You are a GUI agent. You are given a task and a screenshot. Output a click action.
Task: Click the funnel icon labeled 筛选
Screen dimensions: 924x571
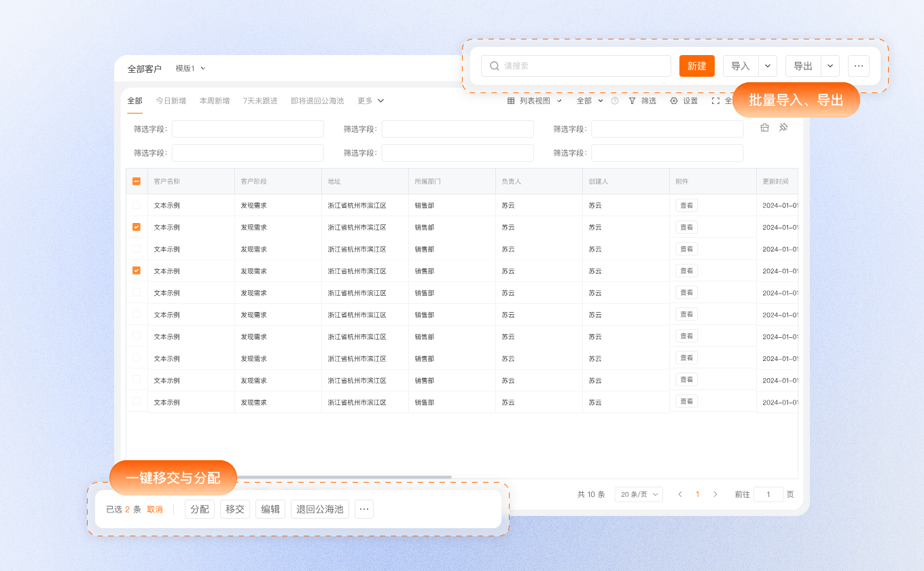(633, 101)
